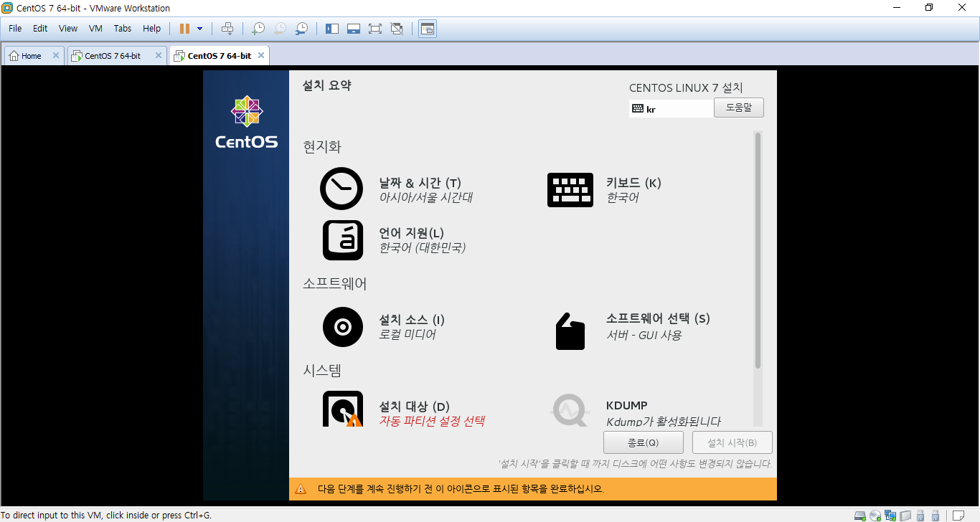Click the orange bar warning message text
Viewport: 980px width, 522px height.
461,489
